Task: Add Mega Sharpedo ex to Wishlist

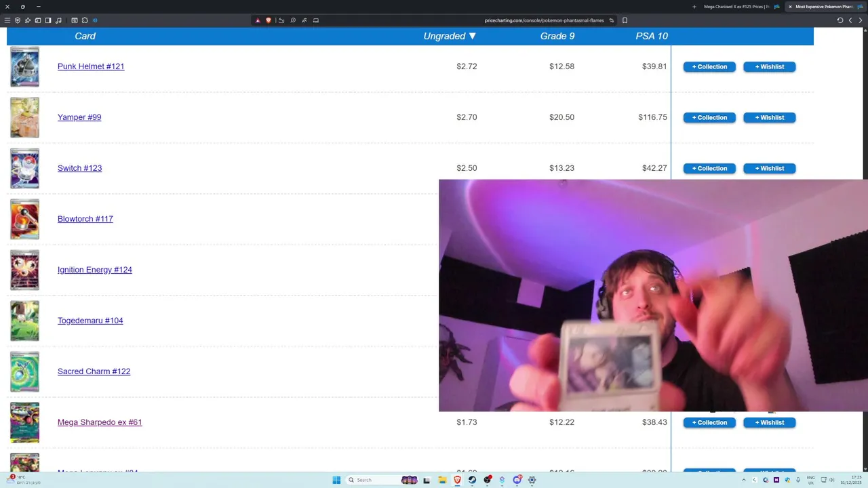Action: pos(770,422)
